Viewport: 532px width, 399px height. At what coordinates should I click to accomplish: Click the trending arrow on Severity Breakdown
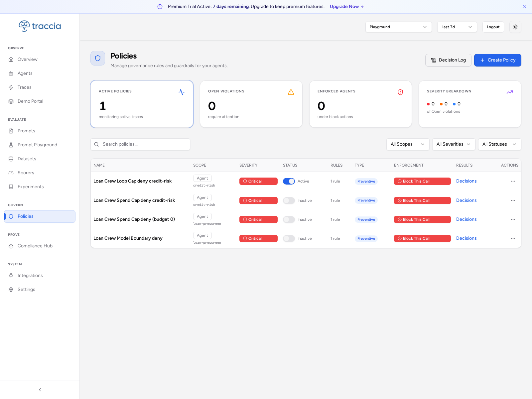[510, 92]
